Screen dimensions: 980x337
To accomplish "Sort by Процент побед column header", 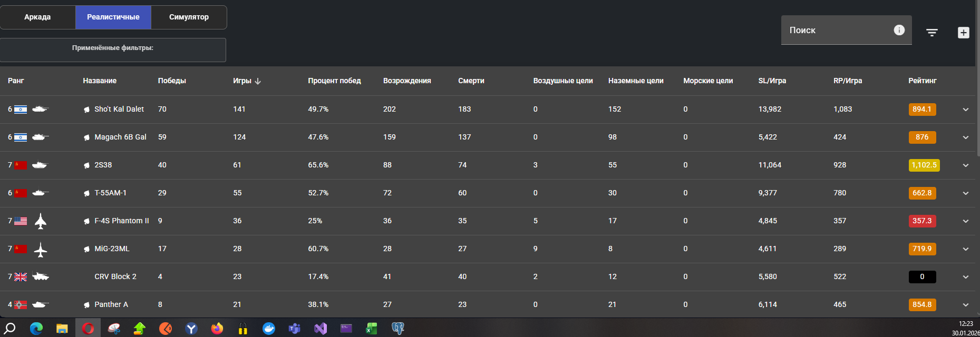I will (x=334, y=81).
